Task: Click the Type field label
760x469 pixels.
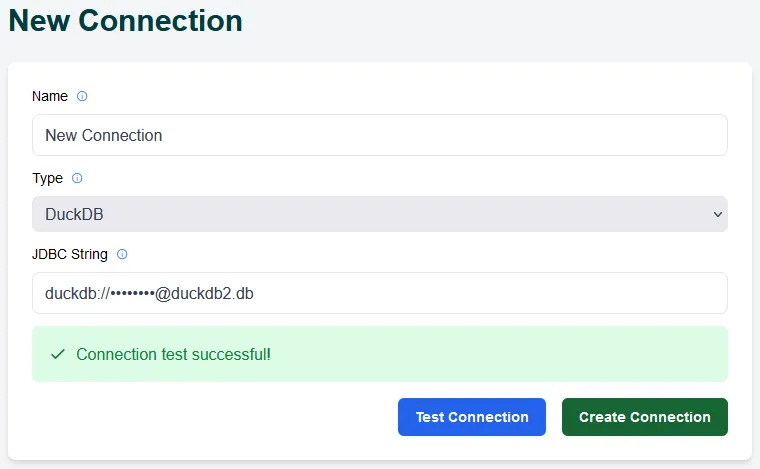Action: point(47,179)
